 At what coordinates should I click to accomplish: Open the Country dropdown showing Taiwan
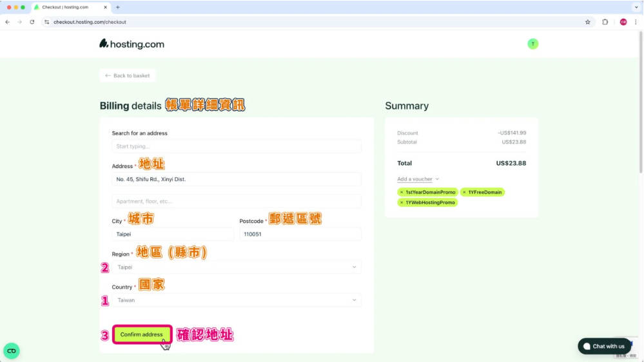pyautogui.click(x=237, y=300)
